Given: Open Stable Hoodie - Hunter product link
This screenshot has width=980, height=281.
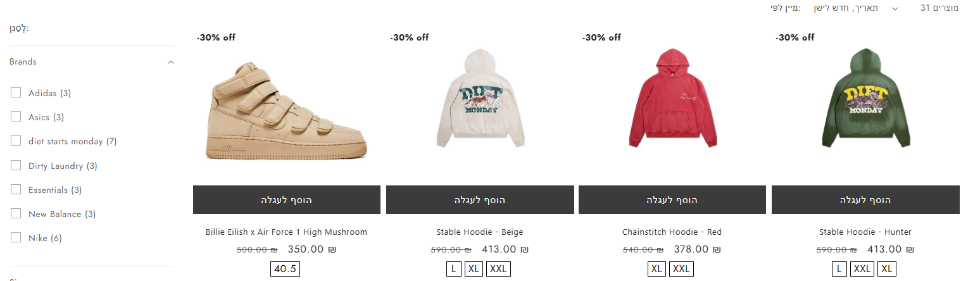Looking at the screenshot, I should [x=865, y=232].
